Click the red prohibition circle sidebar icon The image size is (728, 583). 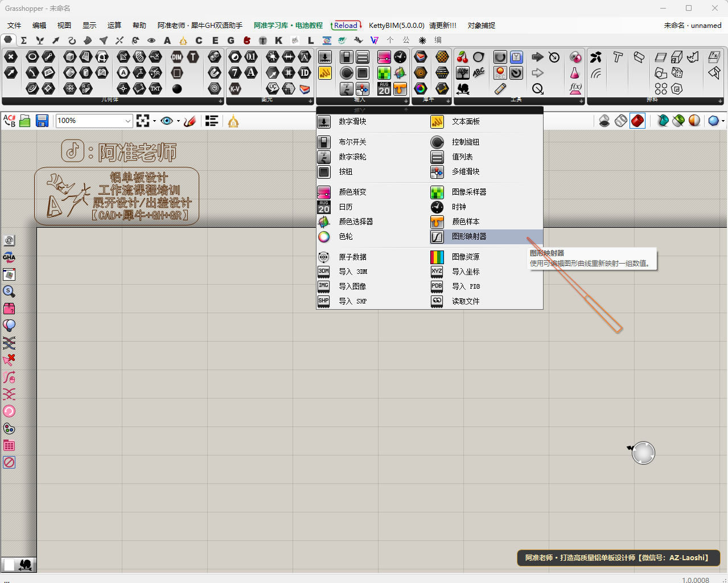pyautogui.click(x=9, y=462)
